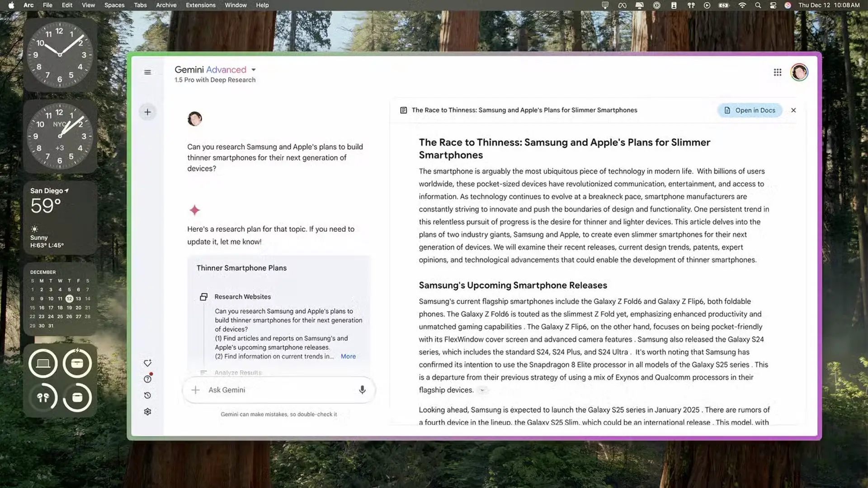Screen dimensions: 868x488
Task: Open the File menu
Action: (47, 5)
